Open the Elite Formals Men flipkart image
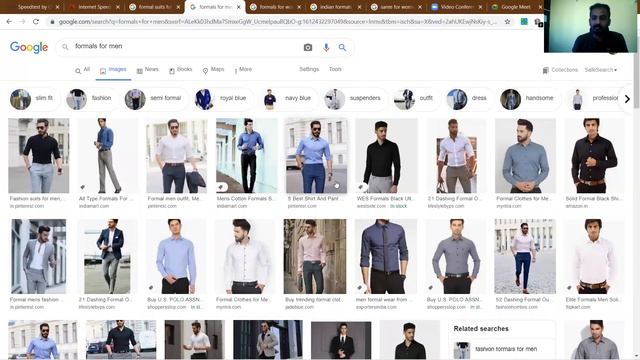 [x=594, y=256]
